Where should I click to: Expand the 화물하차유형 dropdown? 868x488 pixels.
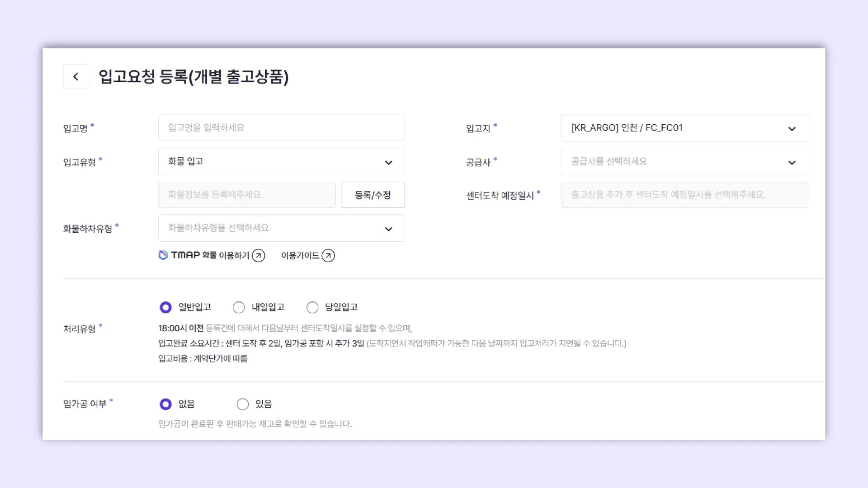coord(281,228)
